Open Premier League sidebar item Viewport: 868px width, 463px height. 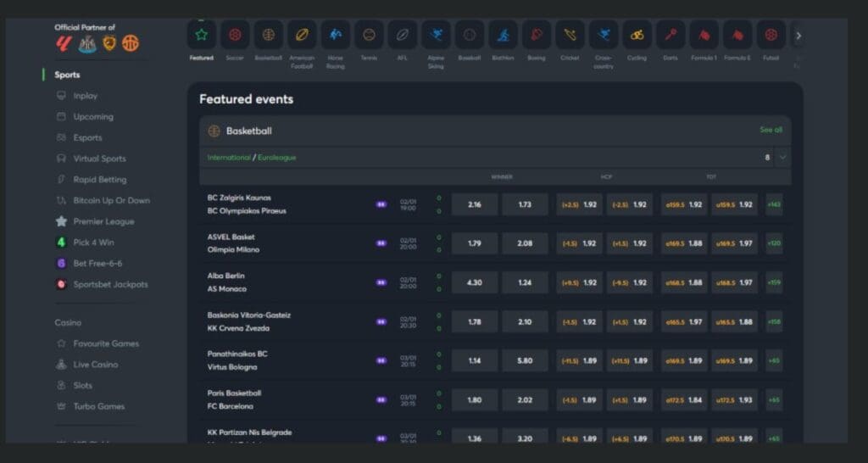click(x=103, y=221)
